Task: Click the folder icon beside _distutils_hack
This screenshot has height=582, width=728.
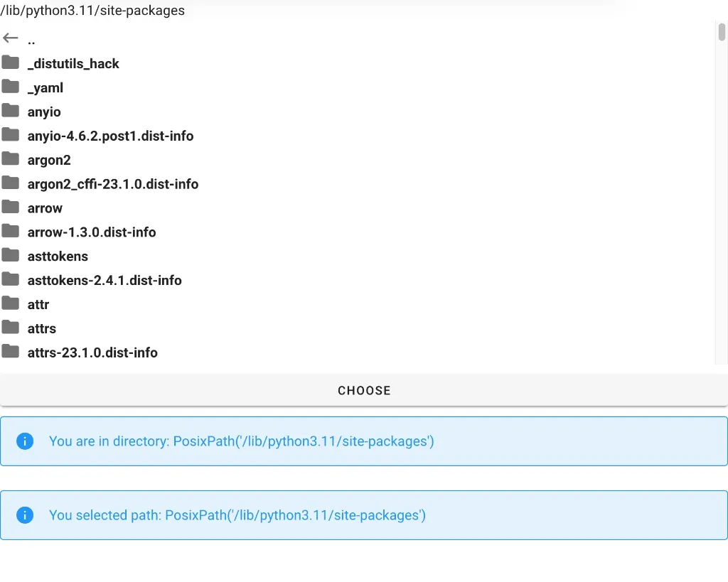Action: coord(10,63)
